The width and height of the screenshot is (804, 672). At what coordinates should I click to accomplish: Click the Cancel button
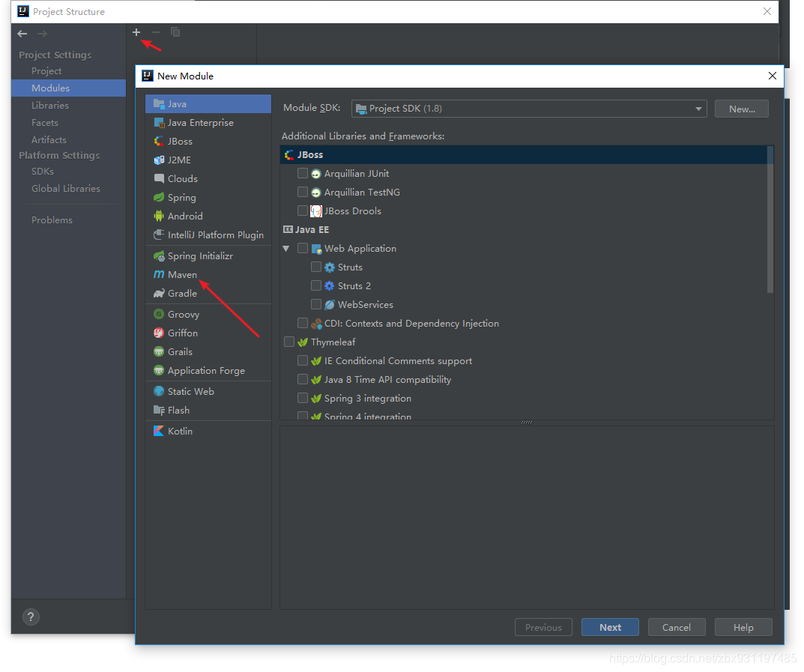pyautogui.click(x=677, y=627)
